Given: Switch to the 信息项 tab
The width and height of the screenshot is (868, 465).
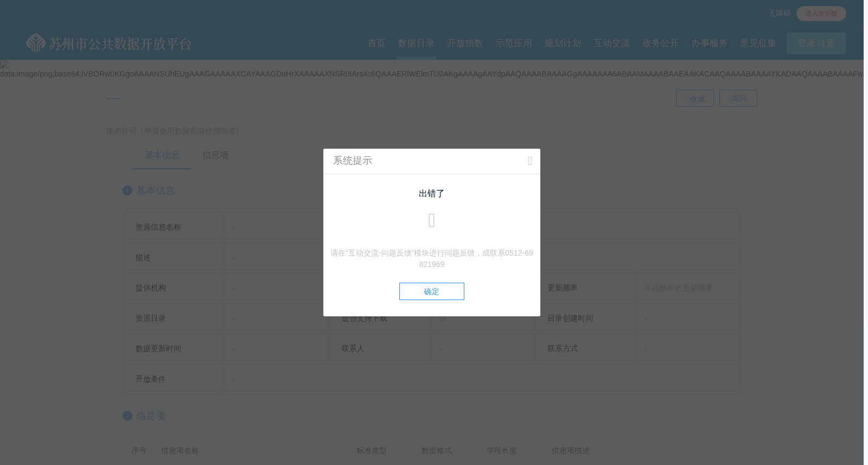Looking at the screenshot, I should tap(215, 155).
